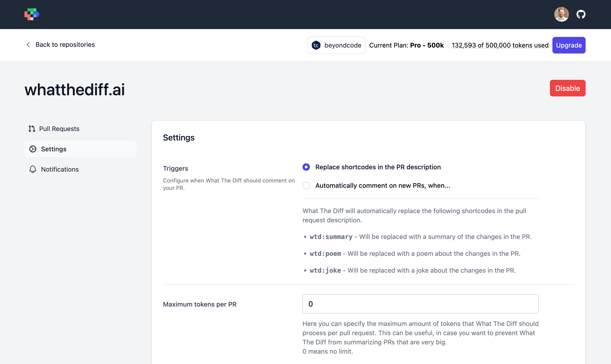Open the user avatar profile menu
611x364 pixels.
tap(561, 14)
